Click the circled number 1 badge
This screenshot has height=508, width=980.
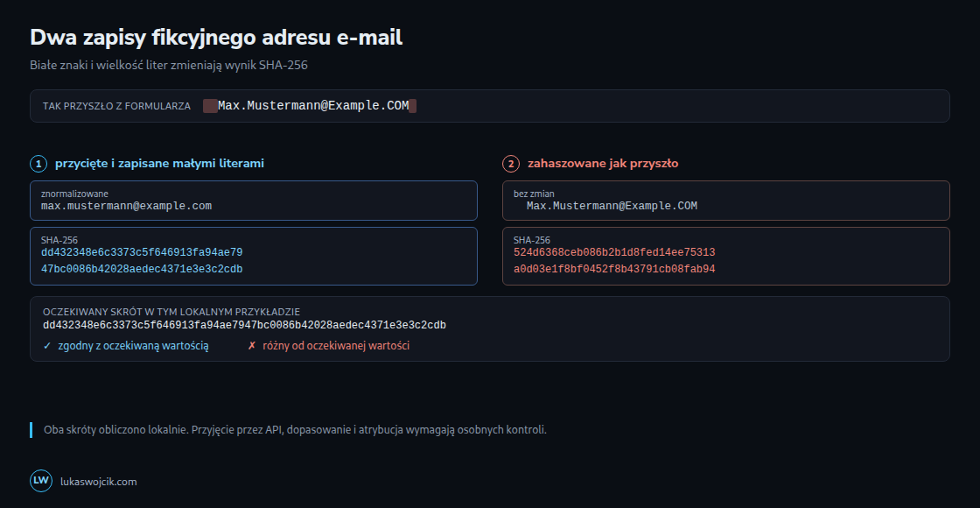pyautogui.click(x=38, y=164)
